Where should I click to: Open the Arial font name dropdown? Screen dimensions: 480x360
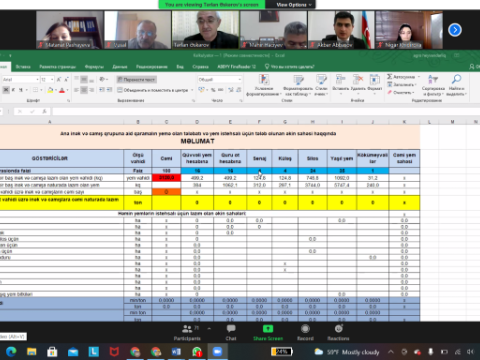37,79
